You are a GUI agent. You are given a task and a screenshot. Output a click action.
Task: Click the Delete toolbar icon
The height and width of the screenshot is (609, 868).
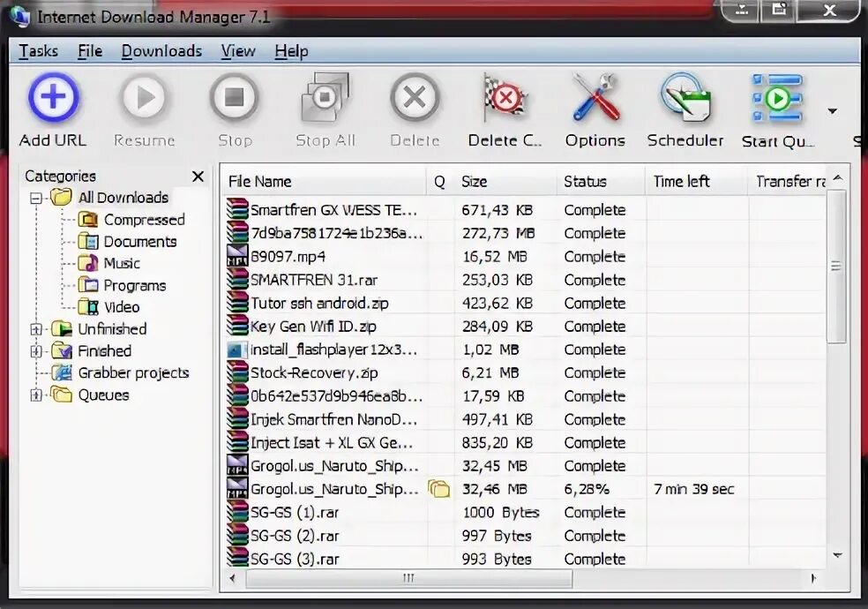click(415, 98)
